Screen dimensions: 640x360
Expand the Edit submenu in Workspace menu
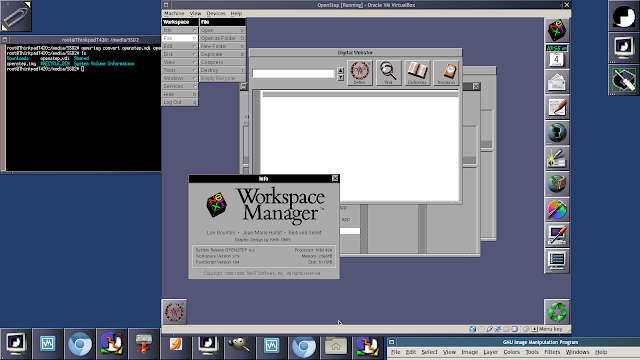[x=180, y=46]
